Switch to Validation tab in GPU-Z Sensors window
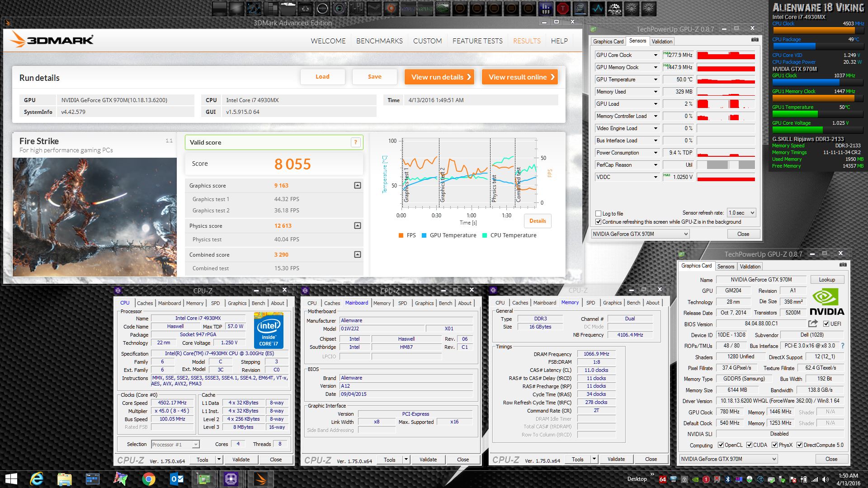The image size is (868, 488). click(x=662, y=42)
